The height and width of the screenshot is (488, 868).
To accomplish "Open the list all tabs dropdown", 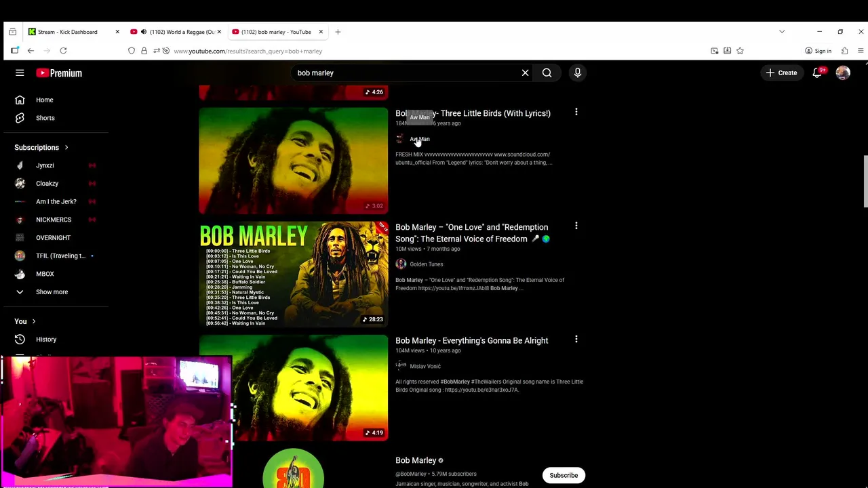I will coord(782,32).
